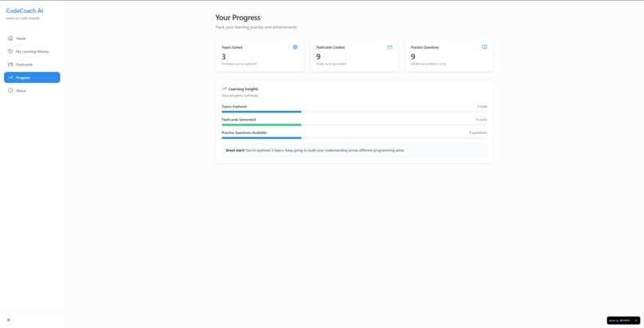Click 'Learn to code smarter' tagline
This screenshot has height=328, width=644.
[x=23, y=18]
